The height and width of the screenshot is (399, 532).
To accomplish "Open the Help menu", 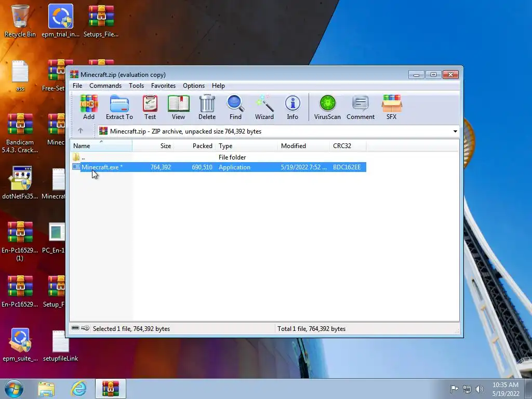I will coord(219,86).
